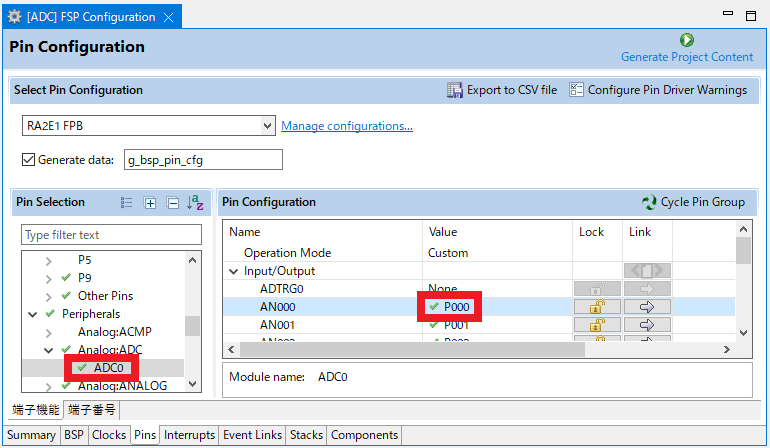Expand the P9 tree node
Screen dimensions: 770x448
(x=48, y=279)
